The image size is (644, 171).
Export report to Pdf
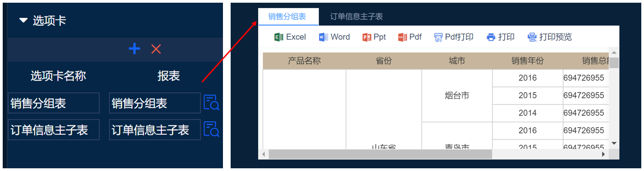tap(410, 37)
